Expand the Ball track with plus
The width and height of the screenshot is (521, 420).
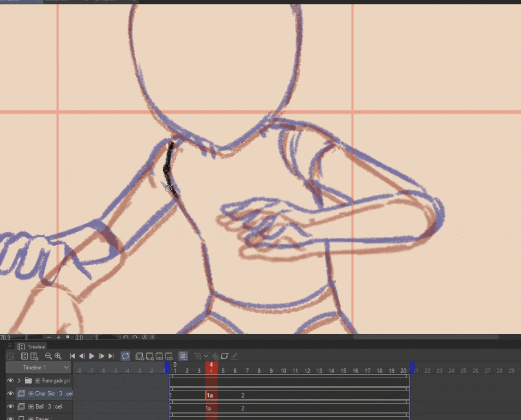coord(31,406)
